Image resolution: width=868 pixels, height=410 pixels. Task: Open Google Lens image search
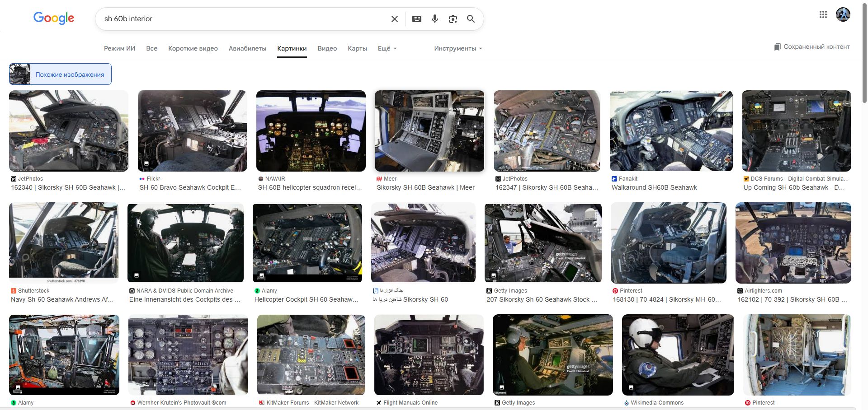[453, 19]
